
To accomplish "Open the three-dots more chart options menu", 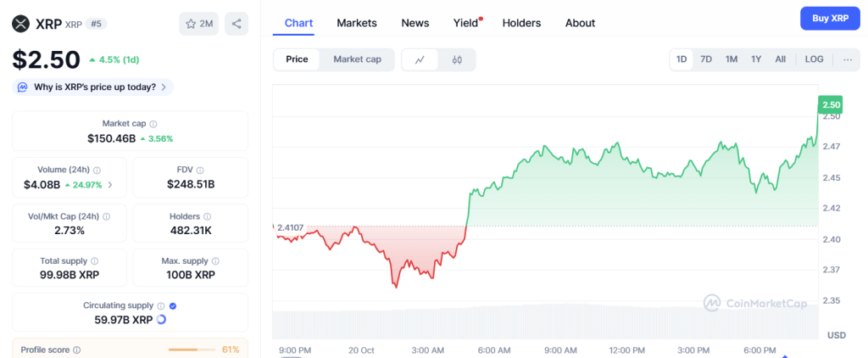I will (846, 59).
